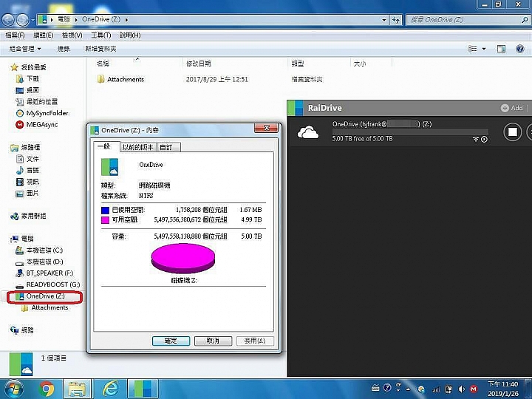Image resolution: width=532 pixels, height=399 pixels.
Task: Toggle the preview pane icon in Explorer toolbar
Action: (501, 49)
